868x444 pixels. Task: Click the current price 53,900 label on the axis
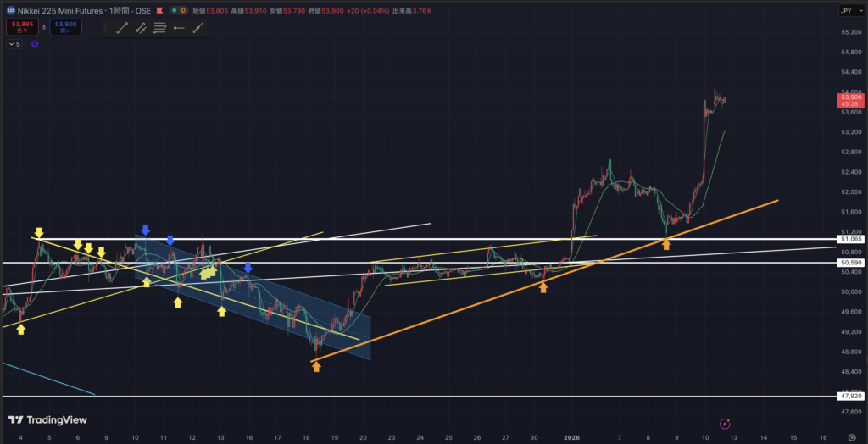pos(850,98)
